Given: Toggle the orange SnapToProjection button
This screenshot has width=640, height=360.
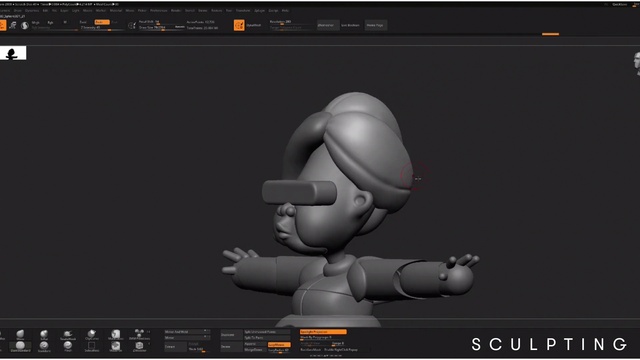Looking at the screenshot, I should (x=323, y=332).
